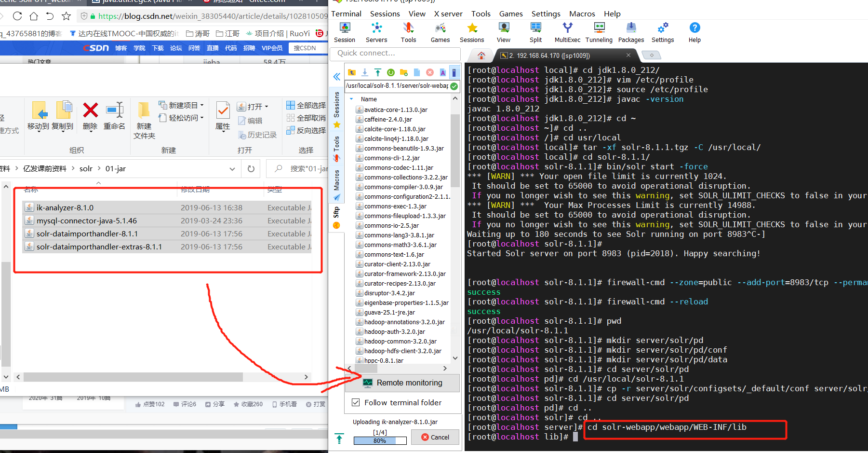Click the Remote monitoring button
The width and height of the screenshot is (868, 453).
pyautogui.click(x=402, y=383)
